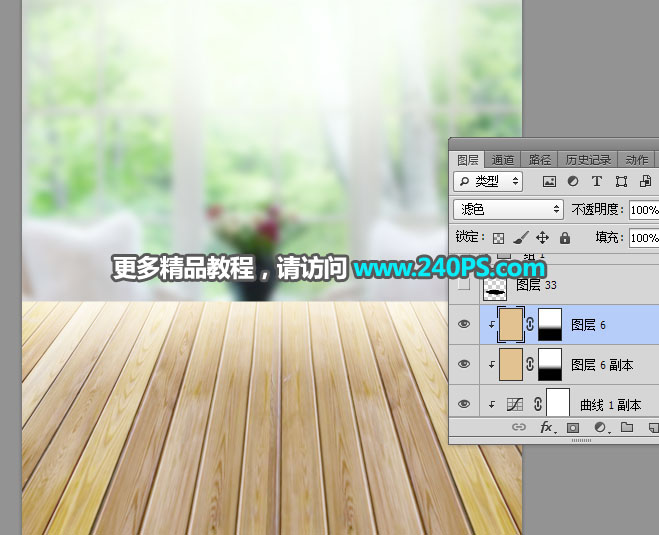The width and height of the screenshot is (659, 535).
Task: Select the 图层 6 副本 mask thumbnail
Action: point(550,365)
